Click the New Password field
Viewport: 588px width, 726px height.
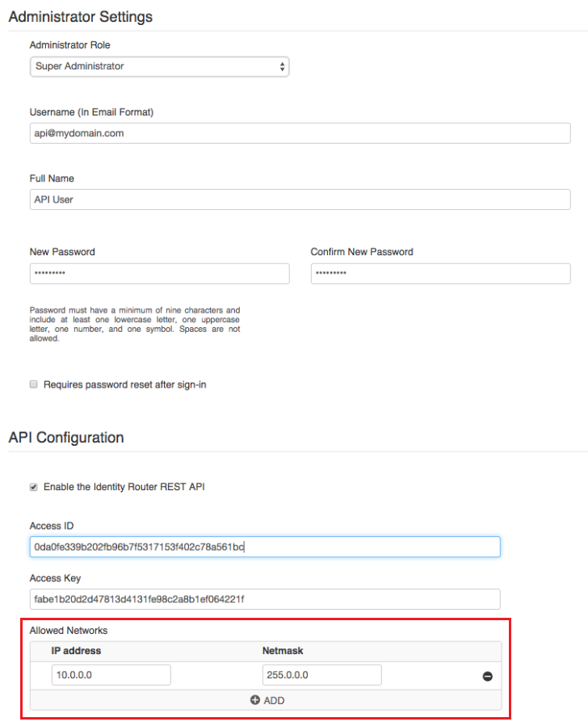click(159, 274)
